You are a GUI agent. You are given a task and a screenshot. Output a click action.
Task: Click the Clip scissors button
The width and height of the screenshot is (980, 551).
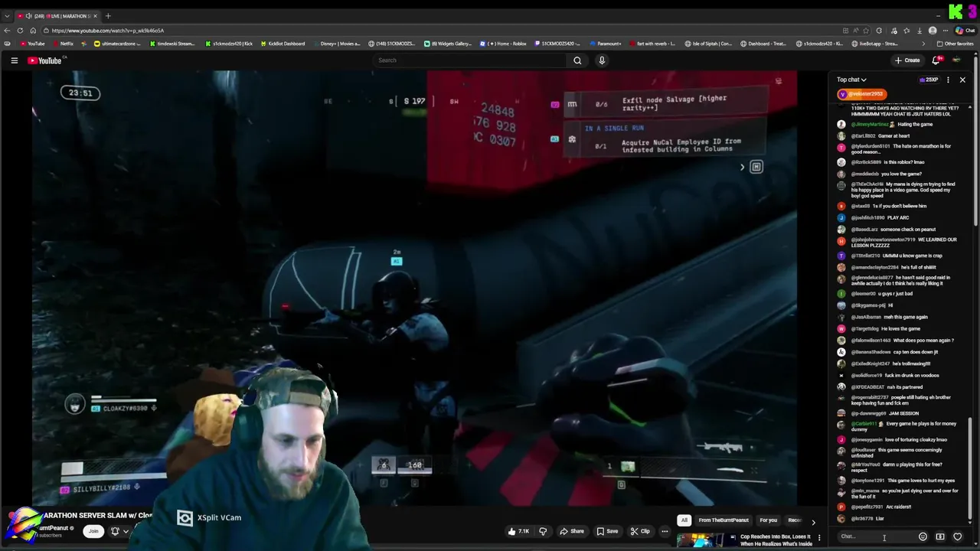(x=640, y=531)
